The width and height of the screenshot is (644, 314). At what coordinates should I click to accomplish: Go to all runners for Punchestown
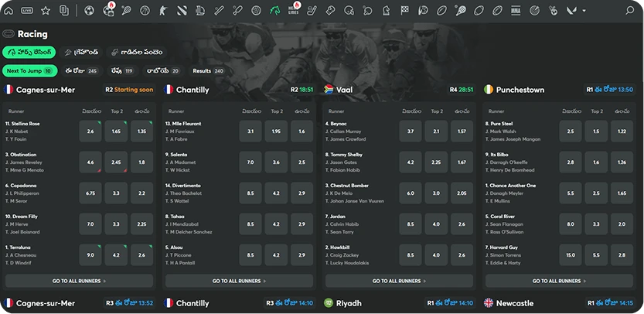pyautogui.click(x=560, y=281)
